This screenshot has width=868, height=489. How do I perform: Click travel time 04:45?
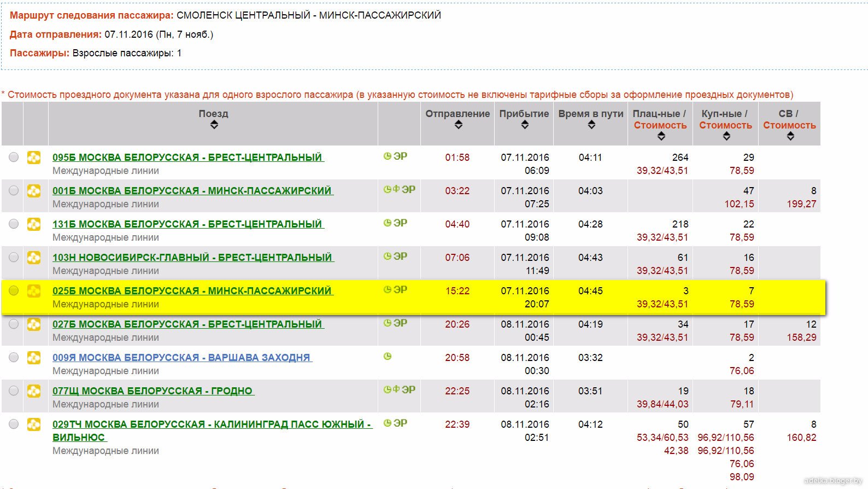coord(590,291)
